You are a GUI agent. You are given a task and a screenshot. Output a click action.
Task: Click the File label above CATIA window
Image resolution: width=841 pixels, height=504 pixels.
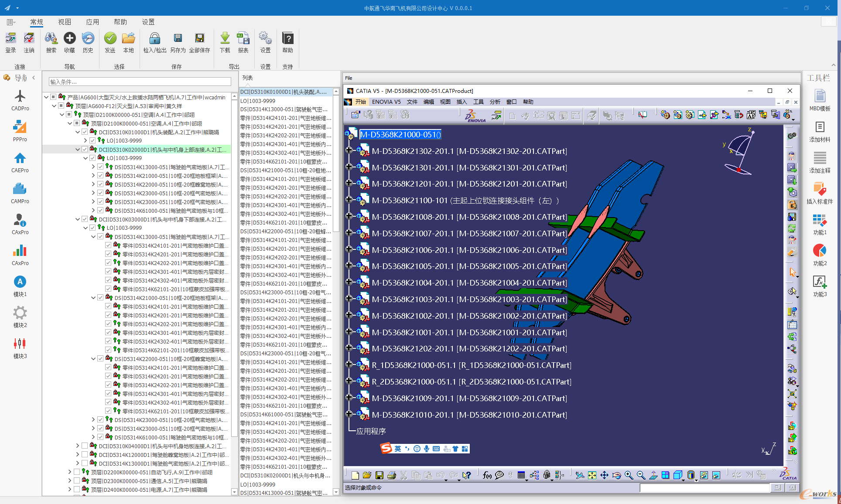349,78
